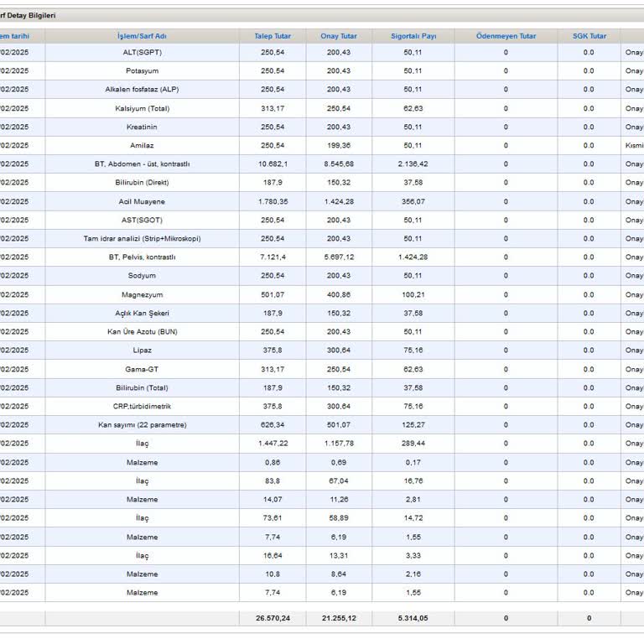644x644 pixels.
Task: Select the Alkalen fosfataz (ALP) row
Action: click(x=142, y=90)
